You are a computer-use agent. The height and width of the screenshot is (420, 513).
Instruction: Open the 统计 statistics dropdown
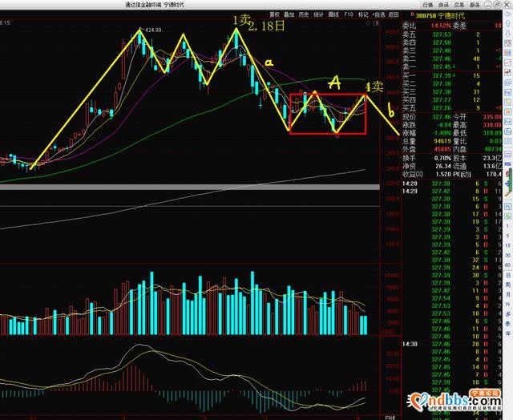318,14
